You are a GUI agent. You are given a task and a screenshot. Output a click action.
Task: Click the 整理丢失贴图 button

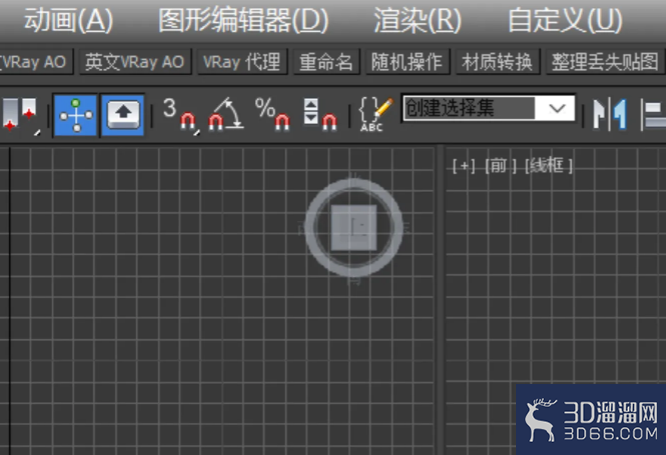[x=605, y=62]
